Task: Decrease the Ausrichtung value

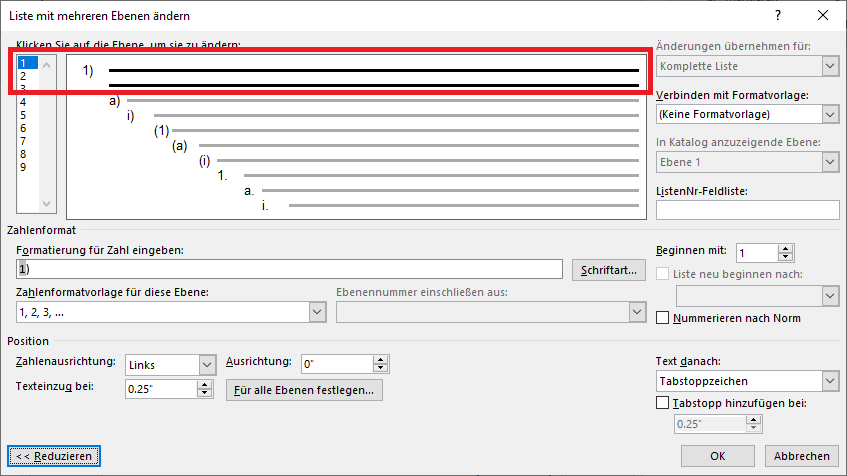Action: coord(380,368)
